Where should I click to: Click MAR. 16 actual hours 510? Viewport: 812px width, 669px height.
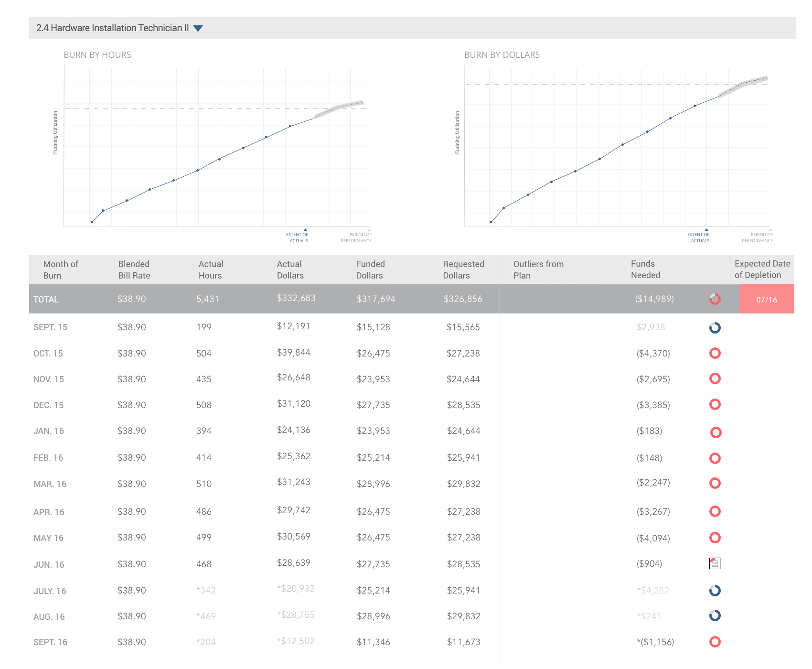point(203,484)
